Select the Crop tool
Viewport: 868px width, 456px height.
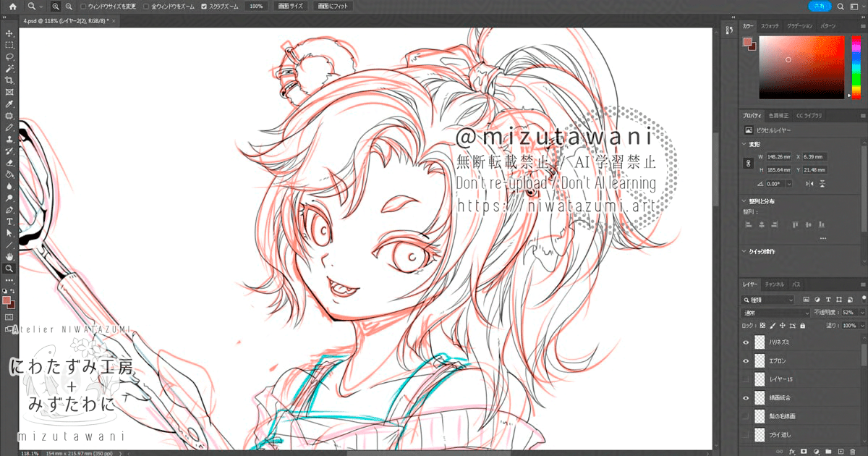coord(9,80)
